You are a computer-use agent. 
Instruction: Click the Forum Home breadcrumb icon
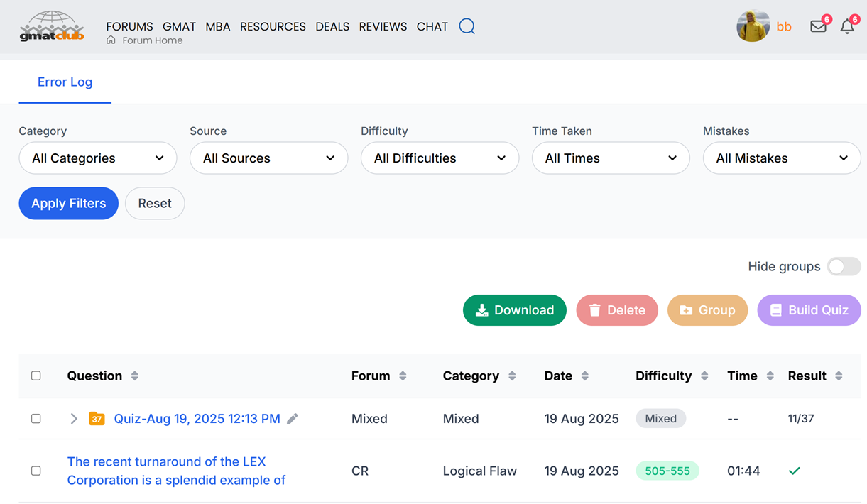coord(111,40)
